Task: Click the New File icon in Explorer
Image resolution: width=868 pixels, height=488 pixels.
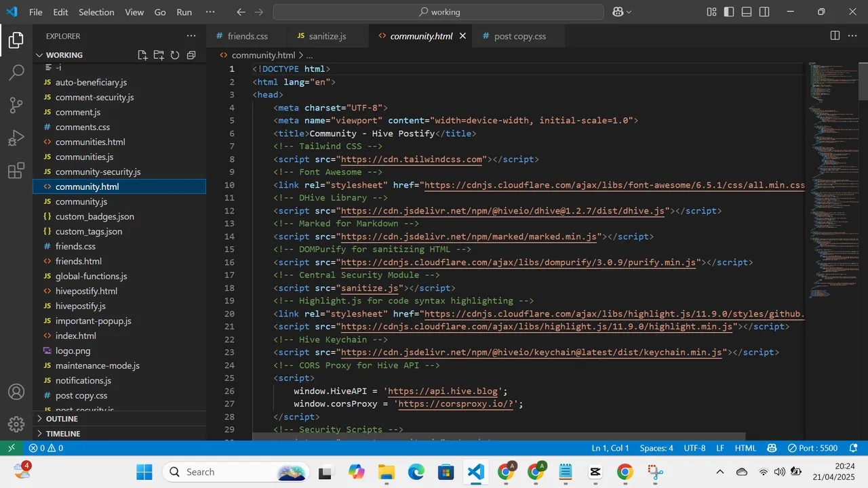Action: (142, 55)
